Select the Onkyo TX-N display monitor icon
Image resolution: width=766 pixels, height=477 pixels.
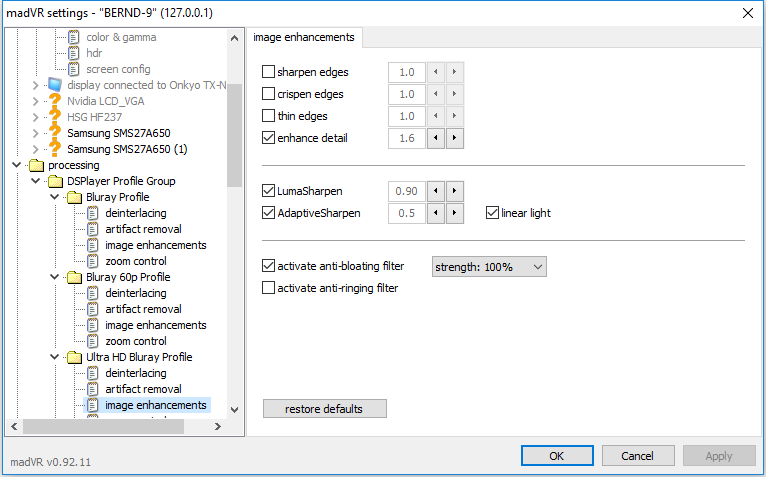point(55,85)
